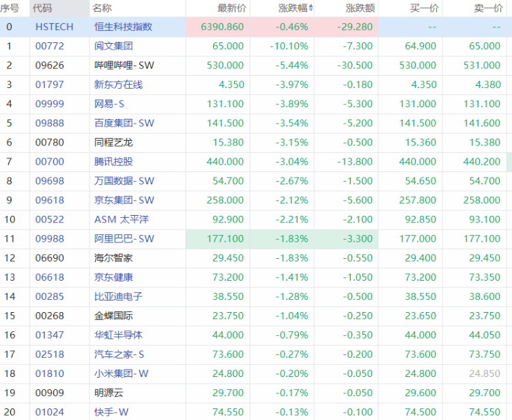The height and width of the screenshot is (420, 512).
Task: Select 华虹半导体 stock name
Action: click(118, 335)
